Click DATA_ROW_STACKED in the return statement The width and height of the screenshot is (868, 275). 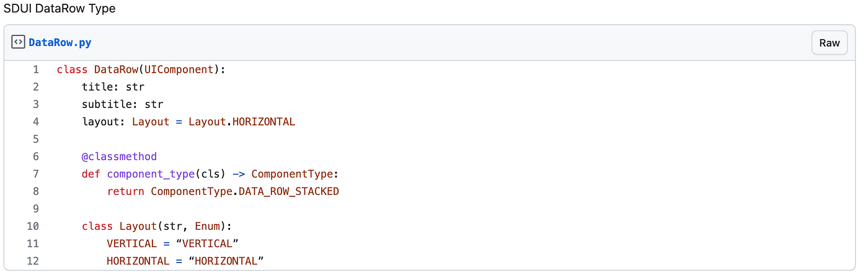pos(289,191)
